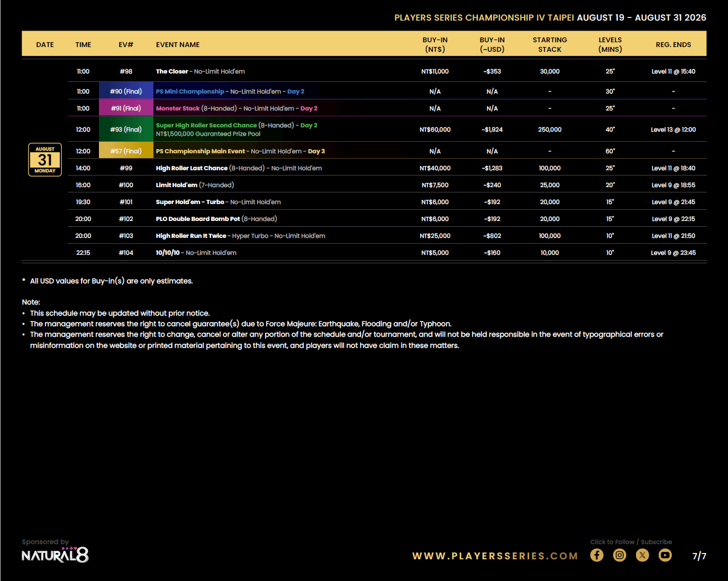Click 'Level 13 @ 12:00' registration end
Screen dimensions: 728x581
[674, 130]
